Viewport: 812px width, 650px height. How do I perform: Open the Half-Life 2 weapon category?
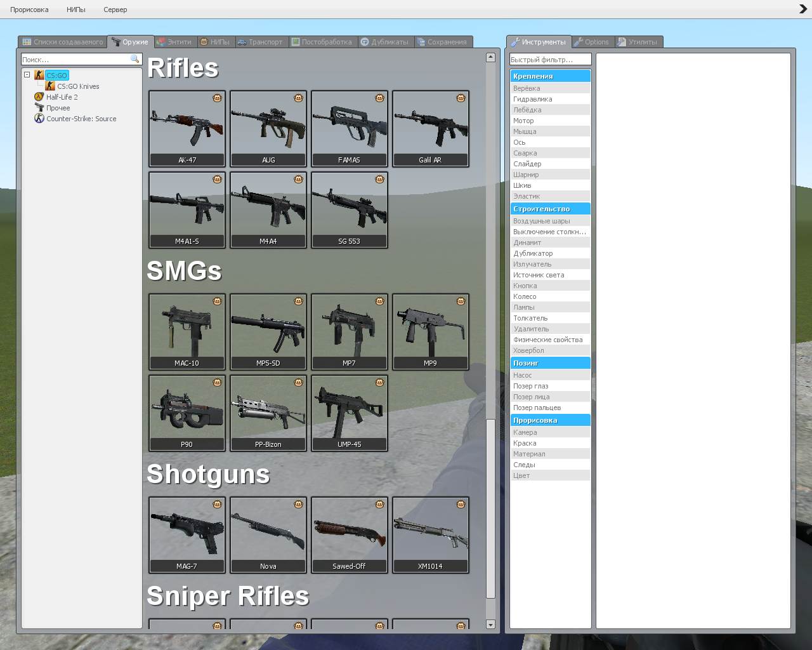click(x=62, y=97)
